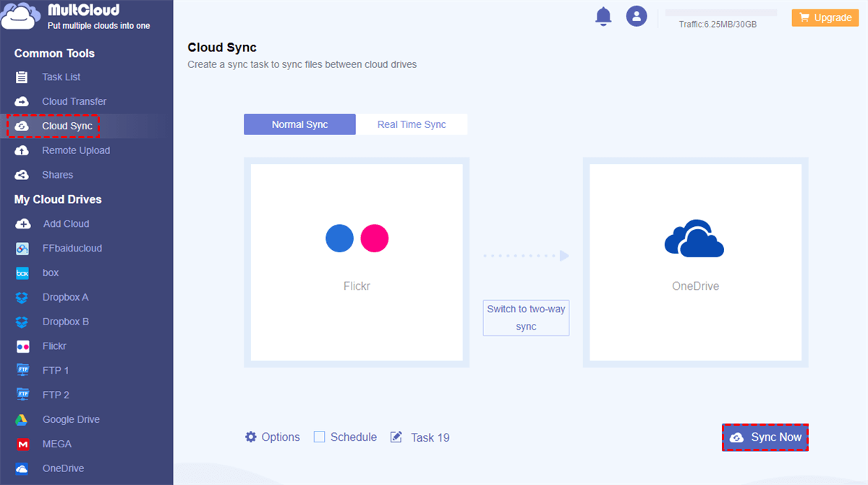The image size is (868, 485).
Task: Click the Upgrade button
Action: point(825,17)
